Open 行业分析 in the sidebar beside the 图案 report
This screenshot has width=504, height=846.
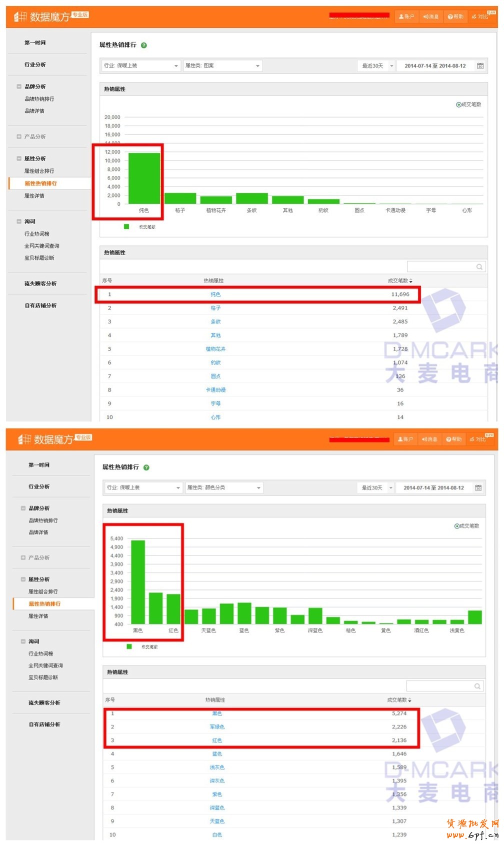click(x=35, y=64)
